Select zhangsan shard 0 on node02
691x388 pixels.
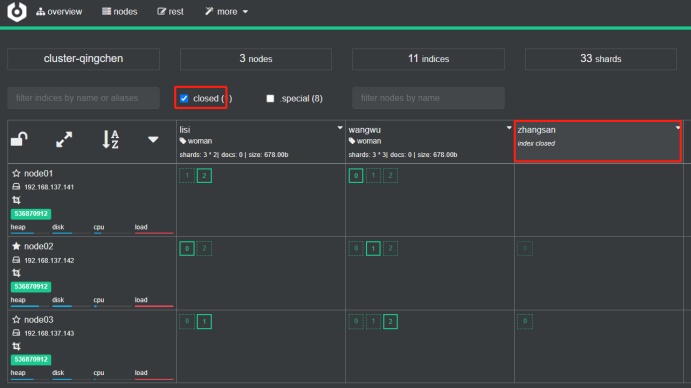pos(525,248)
